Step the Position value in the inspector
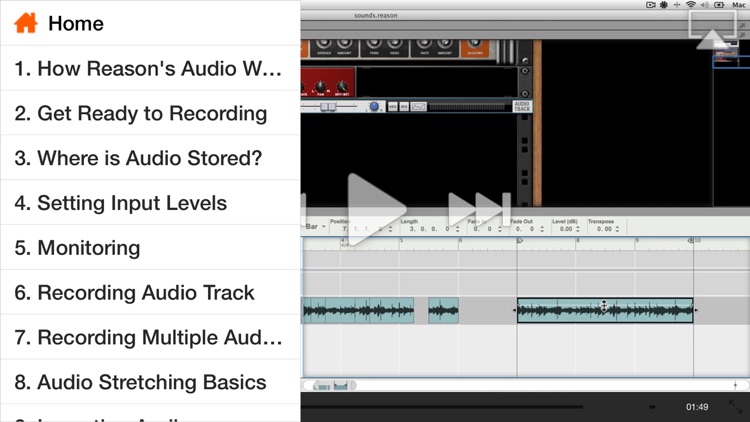Image resolution: width=750 pixels, height=422 pixels. tap(390, 229)
